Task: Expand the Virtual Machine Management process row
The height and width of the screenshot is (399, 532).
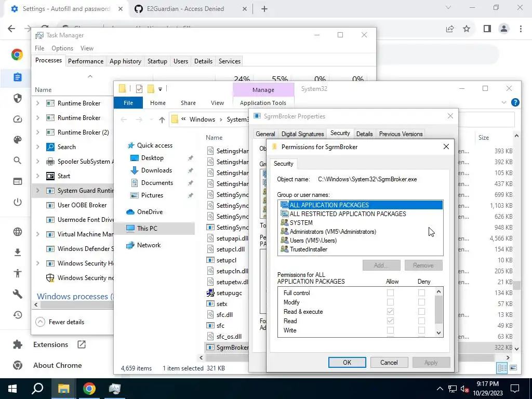Action: tap(37, 234)
